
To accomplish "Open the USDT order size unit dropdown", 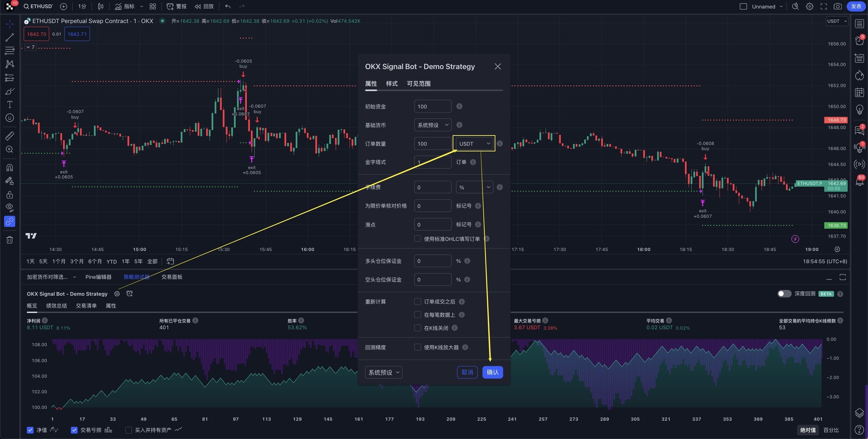I will (x=474, y=144).
